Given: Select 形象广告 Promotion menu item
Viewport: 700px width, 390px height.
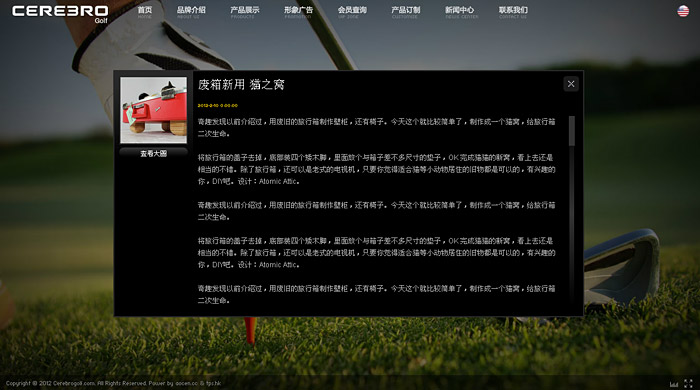Looking at the screenshot, I should pos(298,12).
